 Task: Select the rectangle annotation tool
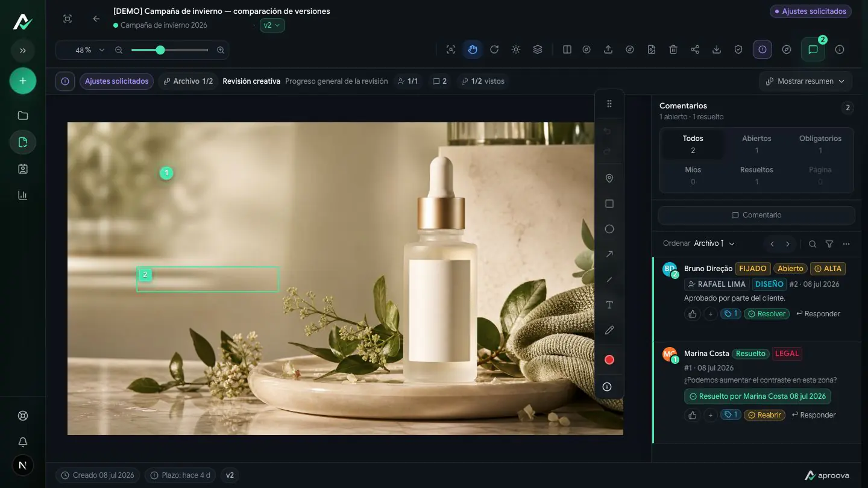[x=609, y=204]
